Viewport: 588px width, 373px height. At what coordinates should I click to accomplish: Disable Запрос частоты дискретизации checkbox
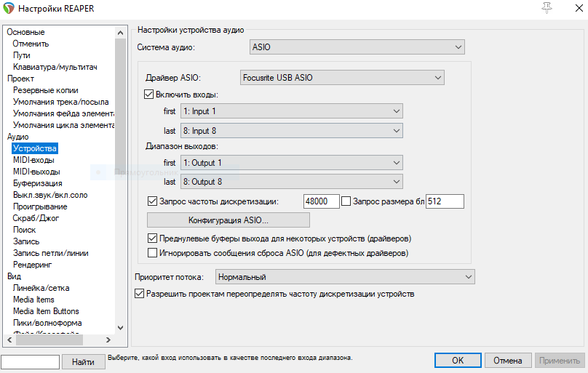[x=153, y=201]
